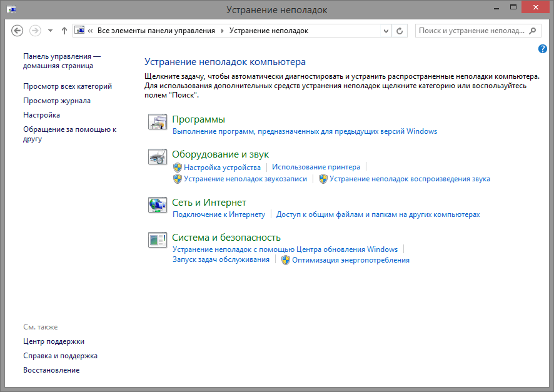The width and height of the screenshot is (554, 392).
Task: Click the Система и безопасность category icon
Action: tap(157, 239)
